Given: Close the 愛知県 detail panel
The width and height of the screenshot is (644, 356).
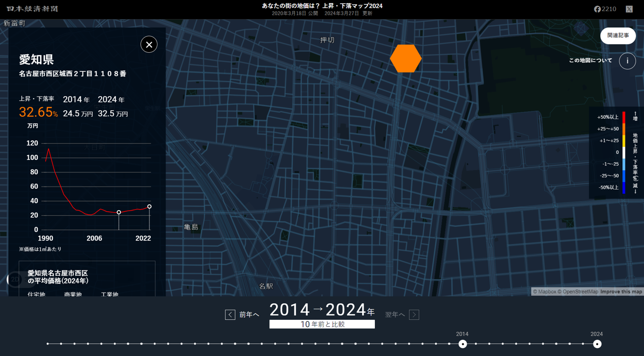Looking at the screenshot, I should coord(149,44).
